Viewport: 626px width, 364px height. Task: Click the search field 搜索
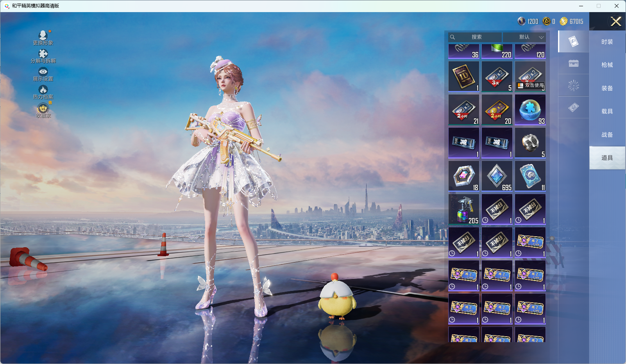(475, 37)
